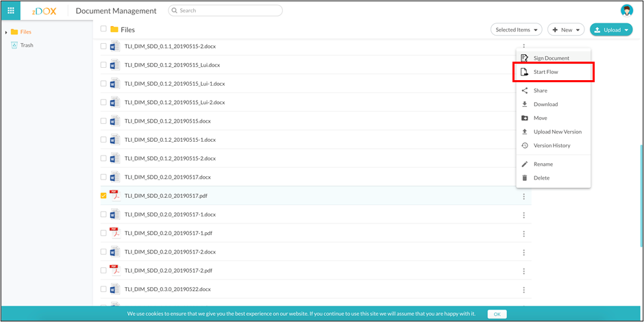Viewport: 644px width, 322px height.
Task: Check the box for TLI_DIM_SDD_0.1.2_20190515_Lui.docx
Action: click(103, 65)
